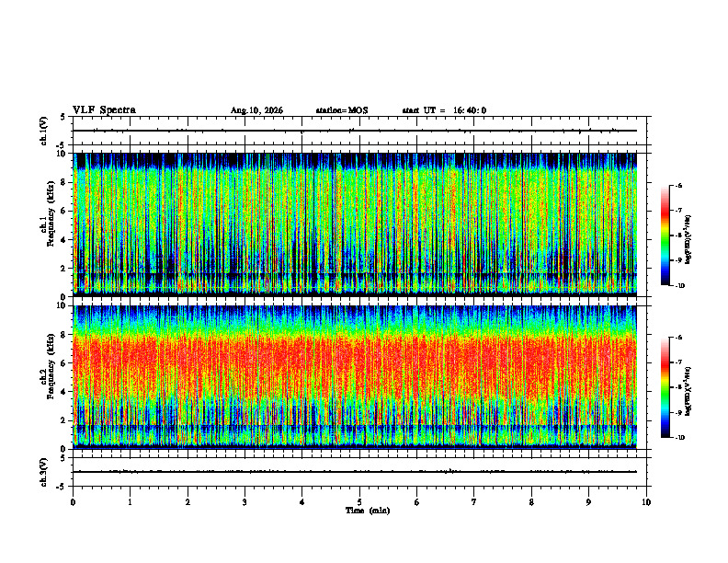Click time axis tick label "4"
This screenshot has height=563, width=728.
(x=302, y=502)
